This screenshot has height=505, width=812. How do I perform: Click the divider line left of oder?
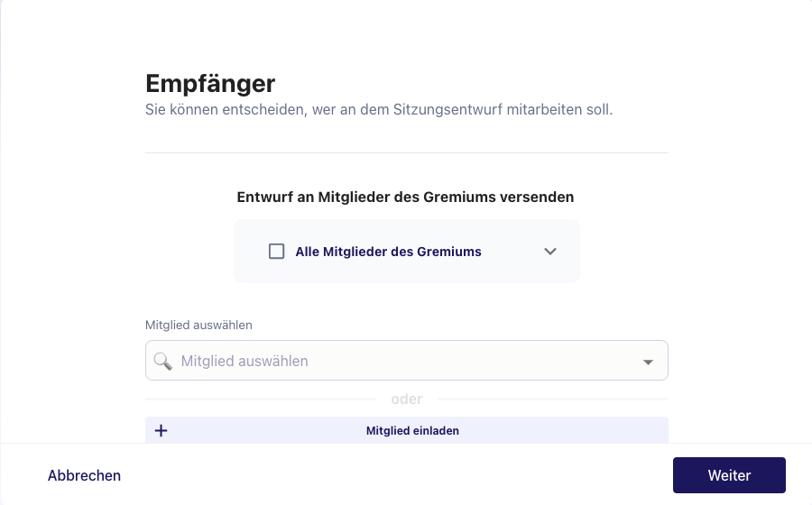tap(261, 399)
